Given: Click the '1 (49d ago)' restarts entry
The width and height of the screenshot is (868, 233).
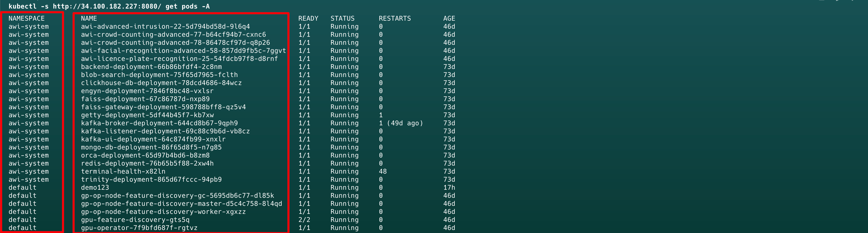Looking at the screenshot, I should tap(400, 123).
